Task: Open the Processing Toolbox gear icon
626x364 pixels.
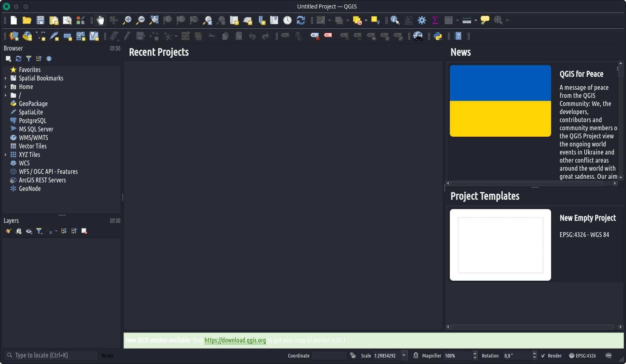Action: (422, 20)
